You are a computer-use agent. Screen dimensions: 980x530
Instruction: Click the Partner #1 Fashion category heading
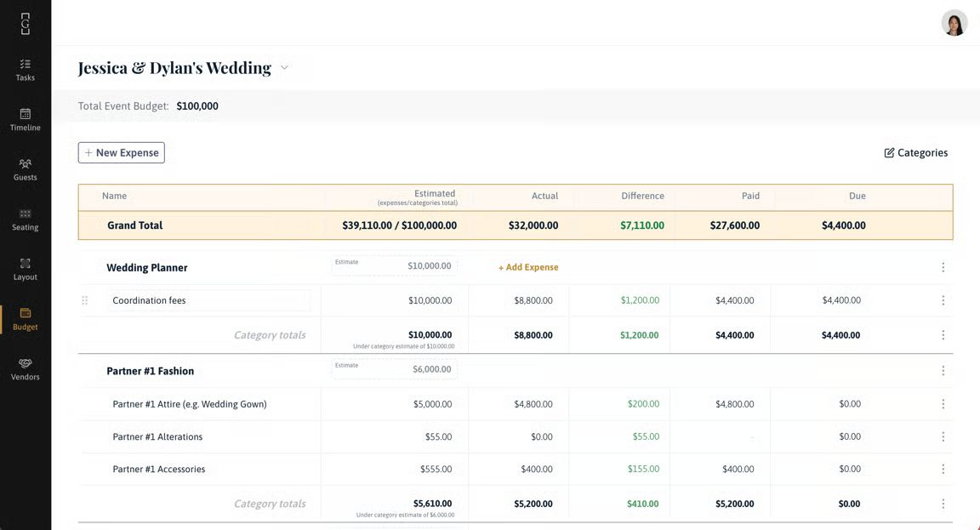pos(150,371)
